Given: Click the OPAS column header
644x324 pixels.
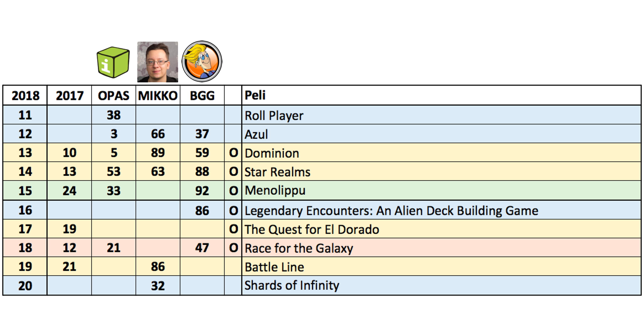Looking at the screenshot, I should coord(114,96).
